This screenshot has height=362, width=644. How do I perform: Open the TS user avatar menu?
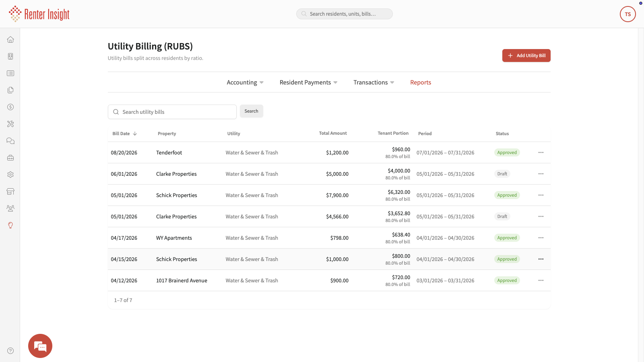click(628, 14)
